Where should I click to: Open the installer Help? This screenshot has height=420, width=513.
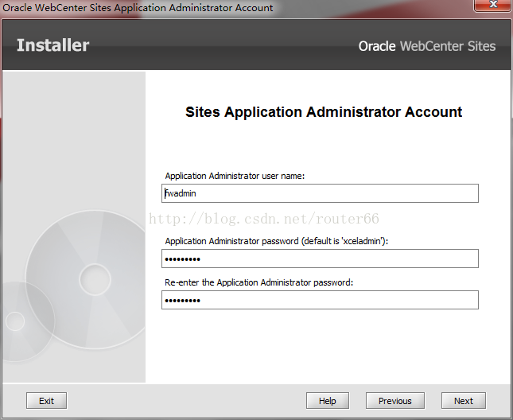328,401
